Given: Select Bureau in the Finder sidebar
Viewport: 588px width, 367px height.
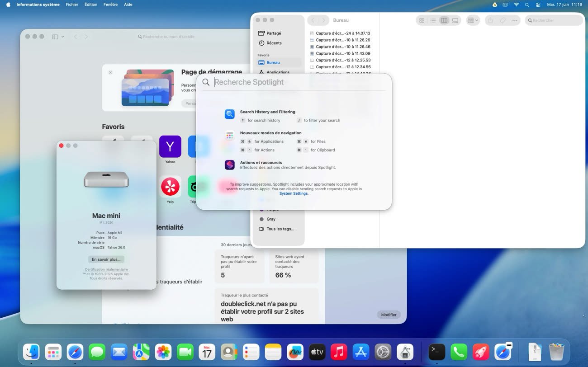Looking at the screenshot, I should click(279, 63).
